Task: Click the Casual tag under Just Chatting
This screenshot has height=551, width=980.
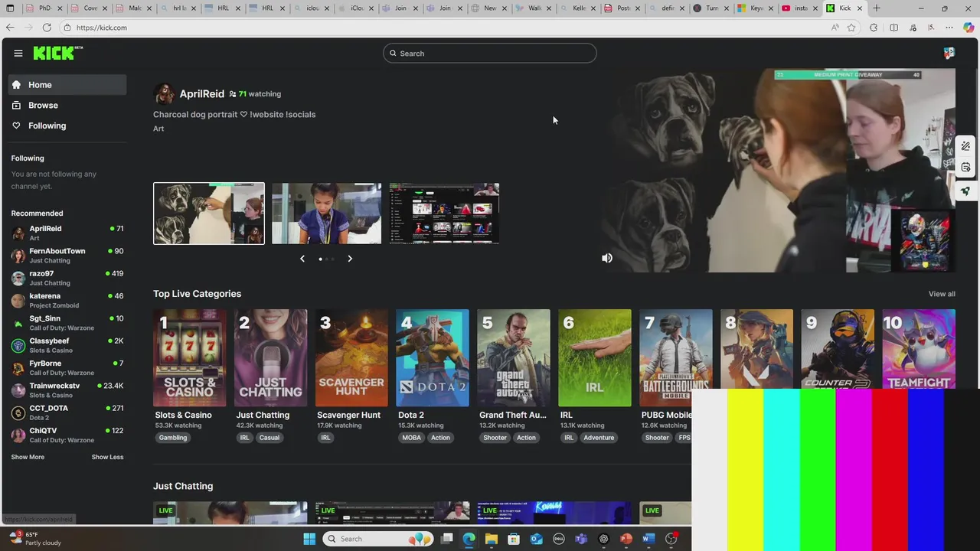Action: [269, 438]
